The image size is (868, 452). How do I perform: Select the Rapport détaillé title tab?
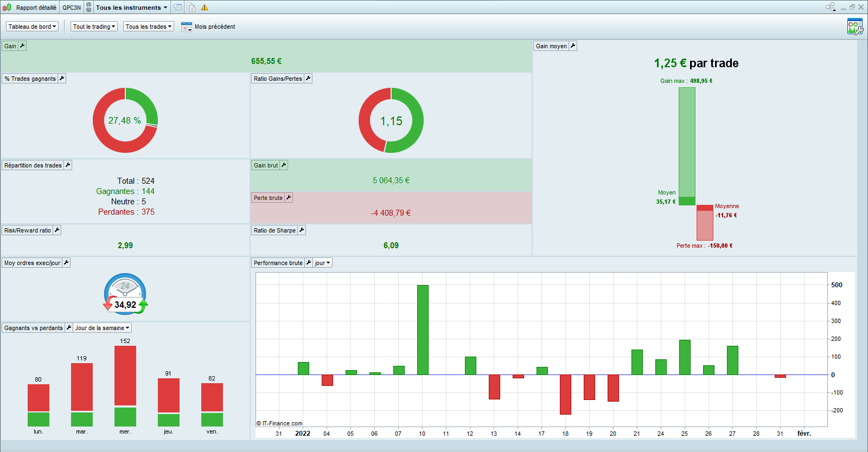click(36, 8)
